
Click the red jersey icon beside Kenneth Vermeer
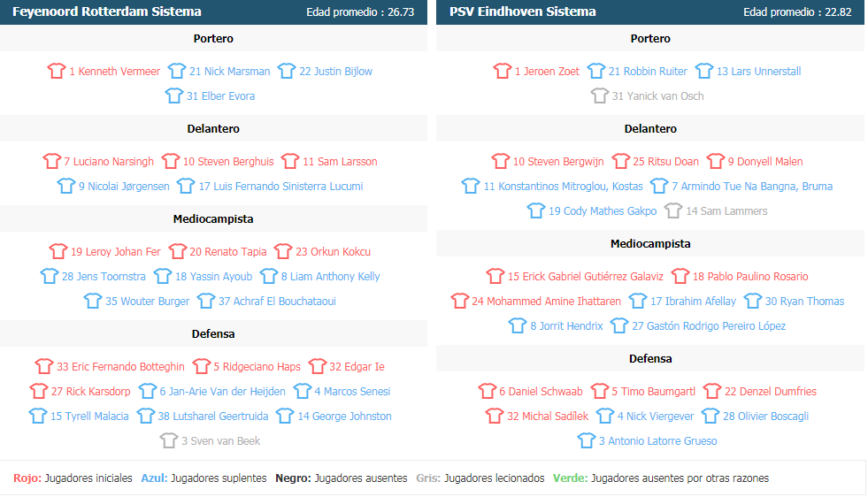56,71
